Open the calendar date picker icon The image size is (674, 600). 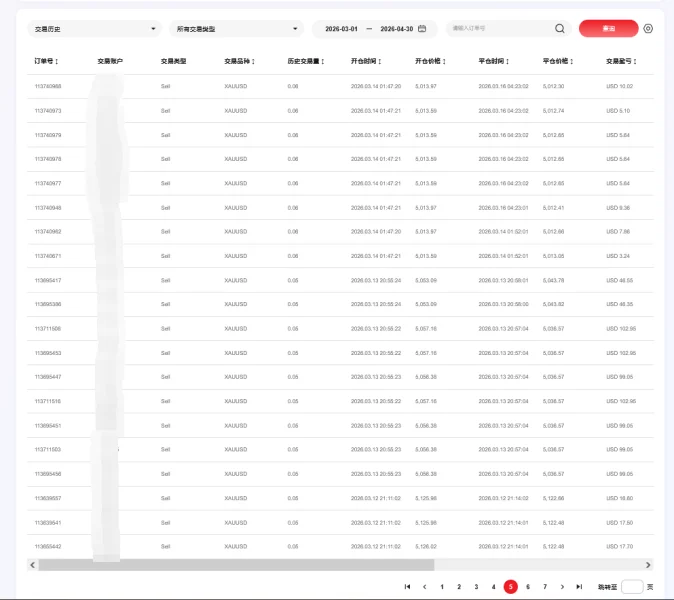(x=422, y=29)
